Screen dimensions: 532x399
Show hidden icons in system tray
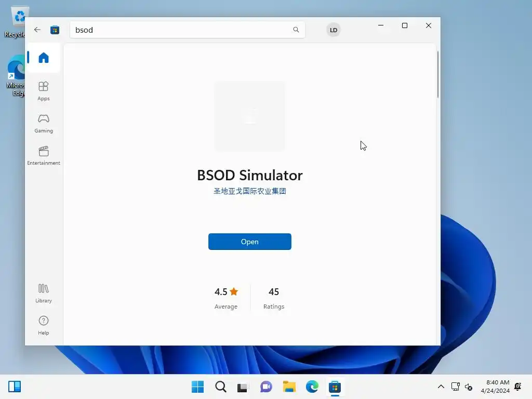pyautogui.click(x=441, y=387)
